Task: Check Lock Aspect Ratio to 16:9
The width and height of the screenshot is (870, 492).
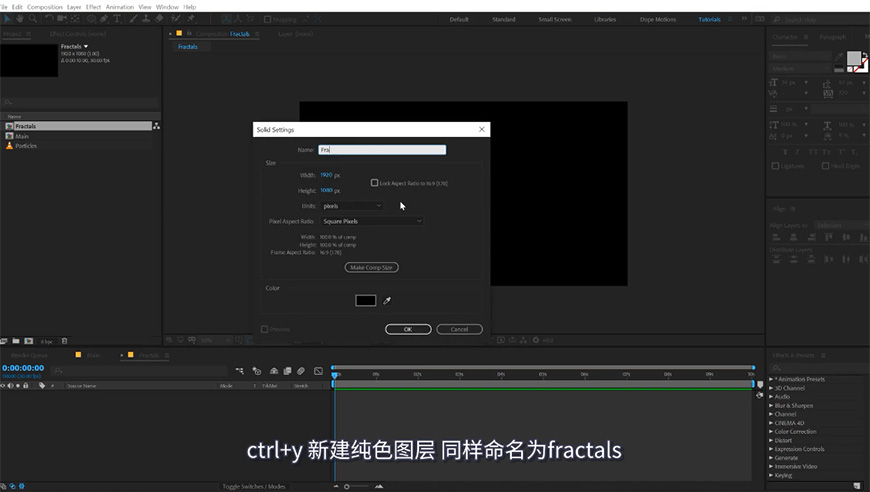Action: (x=375, y=182)
